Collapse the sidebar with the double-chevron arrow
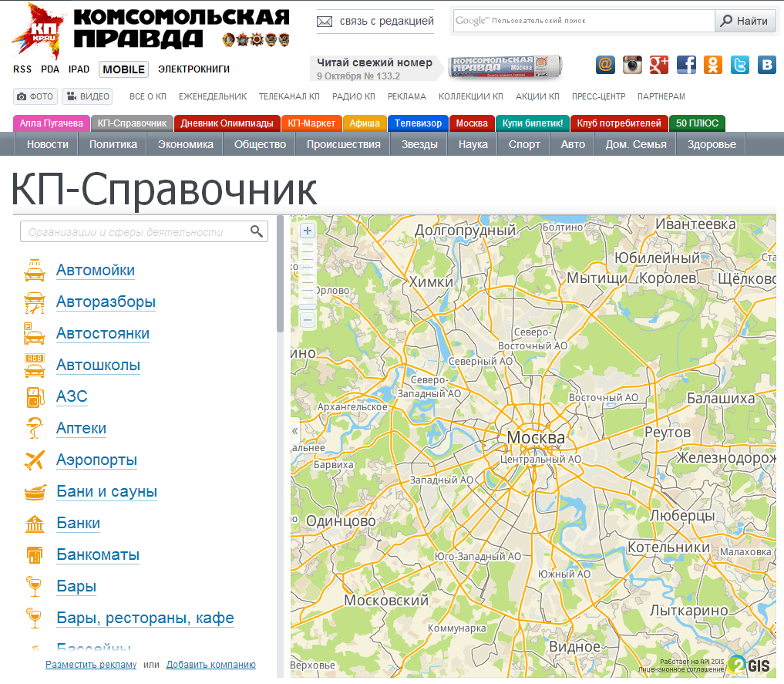784x684 pixels. coord(295,431)
